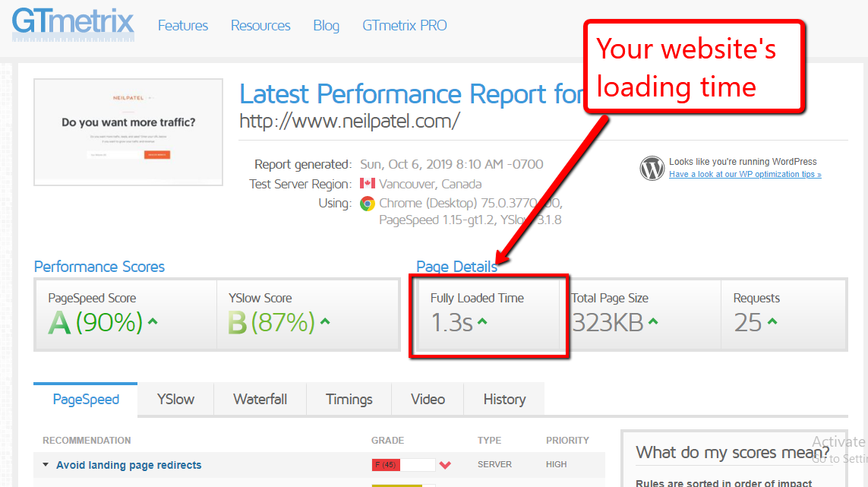
Task: Click the Latest Performance Report heading
Action: [x=412, y=94]
